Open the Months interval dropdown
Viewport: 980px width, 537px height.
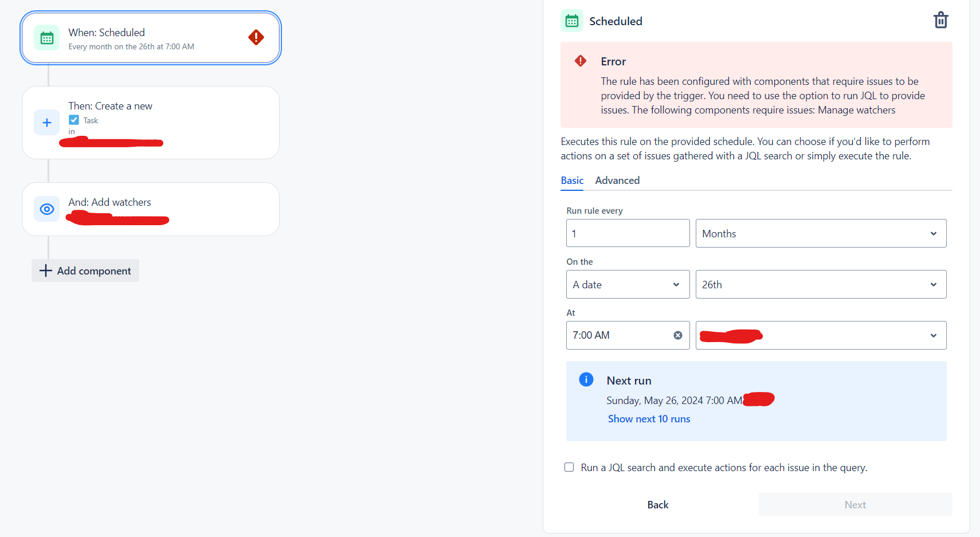point(821,233)
